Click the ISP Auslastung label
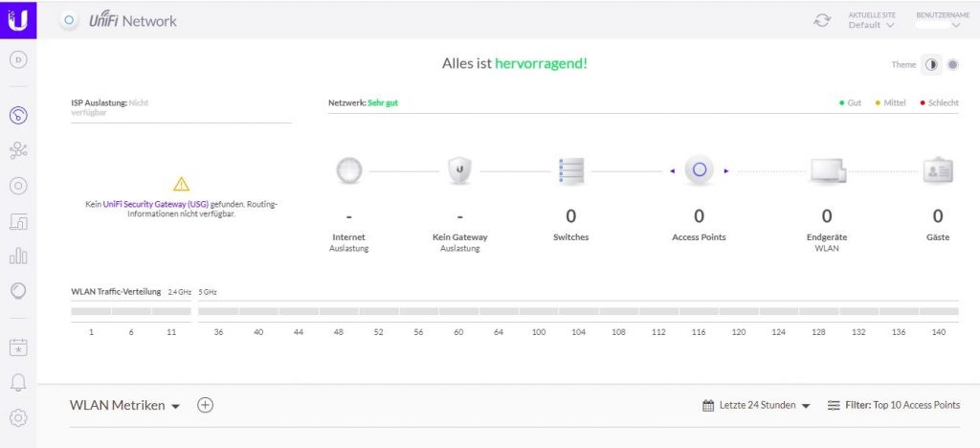Screen dimensions: 980x448 [x=99, y=103]
